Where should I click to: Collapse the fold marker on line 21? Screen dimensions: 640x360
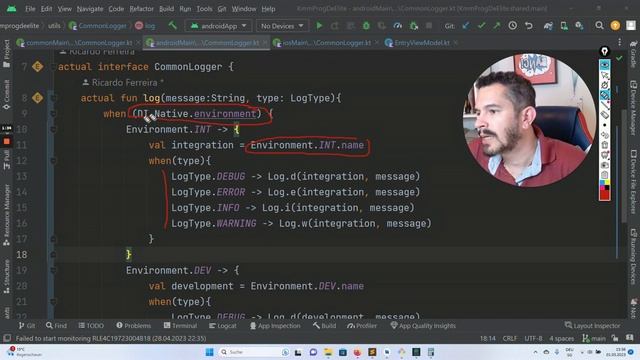coord(53,302)
